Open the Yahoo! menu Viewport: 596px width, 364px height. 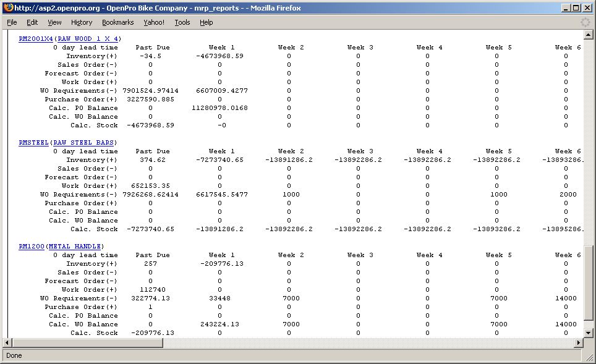pos(154,22)
